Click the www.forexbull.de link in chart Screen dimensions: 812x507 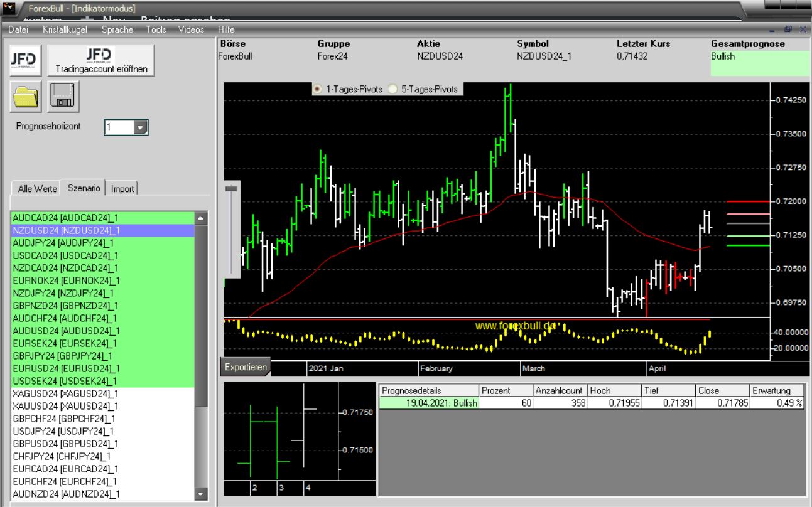[x=516, y=326]
